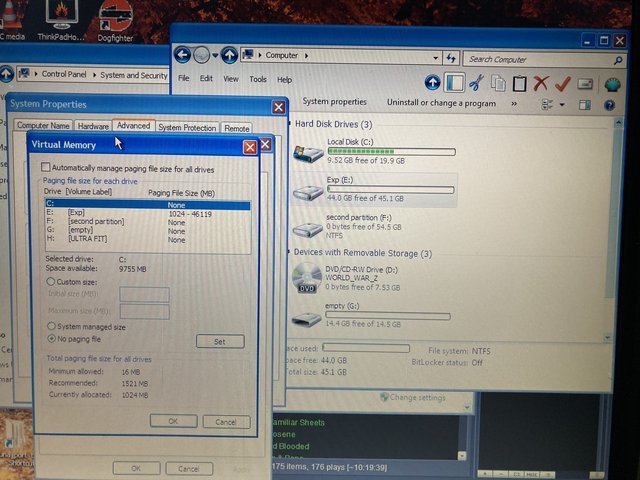Screen dimensions: 640x480
Task: Click the Up folder arrow beside address bar
Action: pyautogui.click(x=229, y=56)
